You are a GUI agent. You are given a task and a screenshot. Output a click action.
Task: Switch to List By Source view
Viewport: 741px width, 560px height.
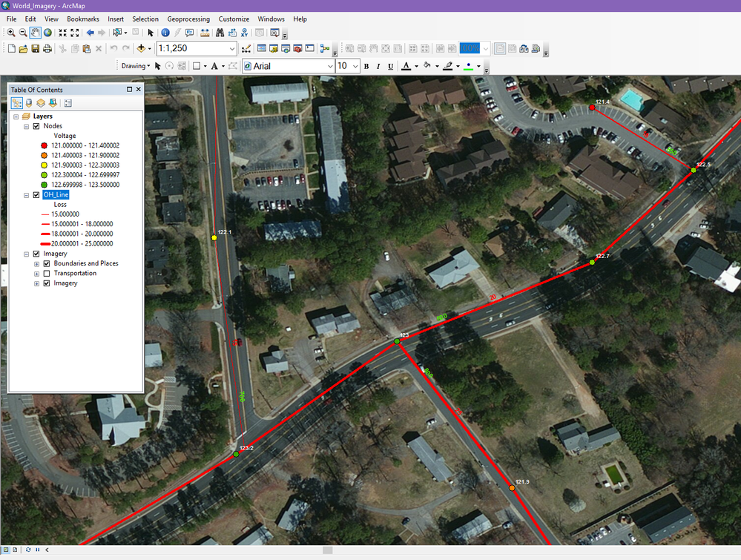[x=29, y=103]
